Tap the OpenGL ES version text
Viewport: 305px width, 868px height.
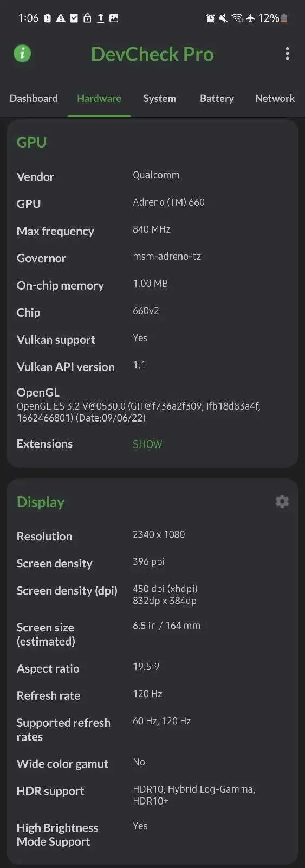click(x=139, y=412)
